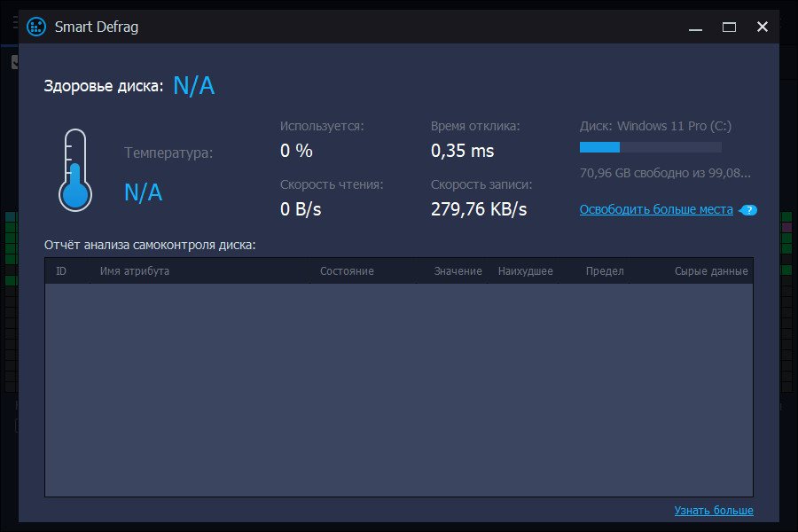This screenshot has height=532, width=798.
Task: Click the 'Наихудшее' column header
Action: coord(525,270)
